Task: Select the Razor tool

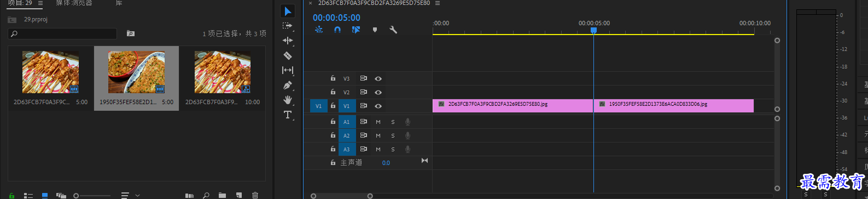Action: pyautogui.click(x=288, y=55)
